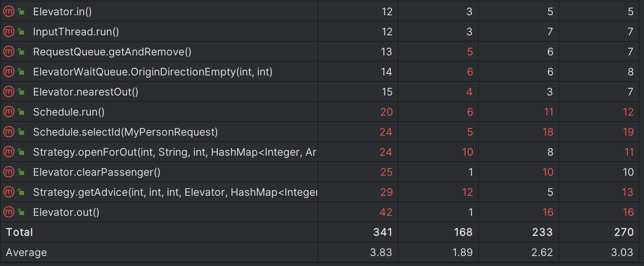Click the Total row label

[x=19, y=232]
